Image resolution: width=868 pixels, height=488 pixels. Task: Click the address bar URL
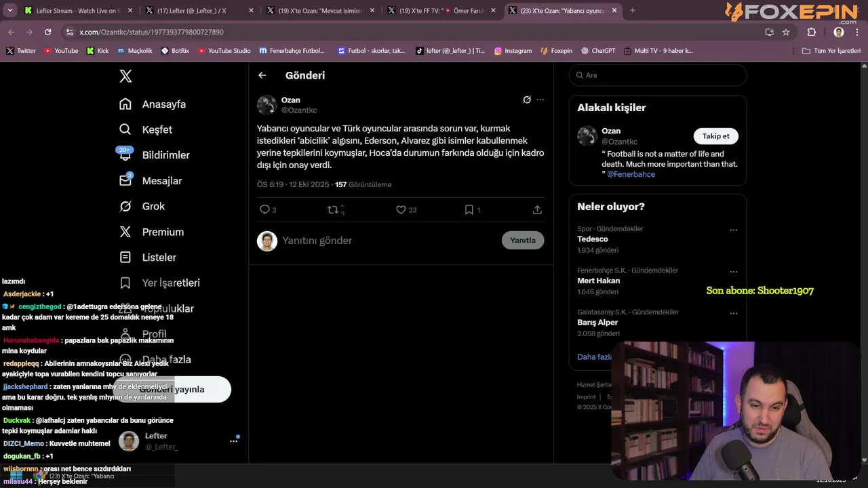pyautogui.click(x=151, y=32)
